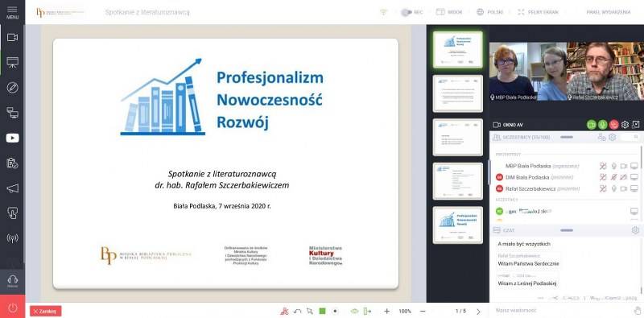This screenshot has width=644, height=318.
Task: Open the megaphone call-to-action icon
Action: point(12,188)
